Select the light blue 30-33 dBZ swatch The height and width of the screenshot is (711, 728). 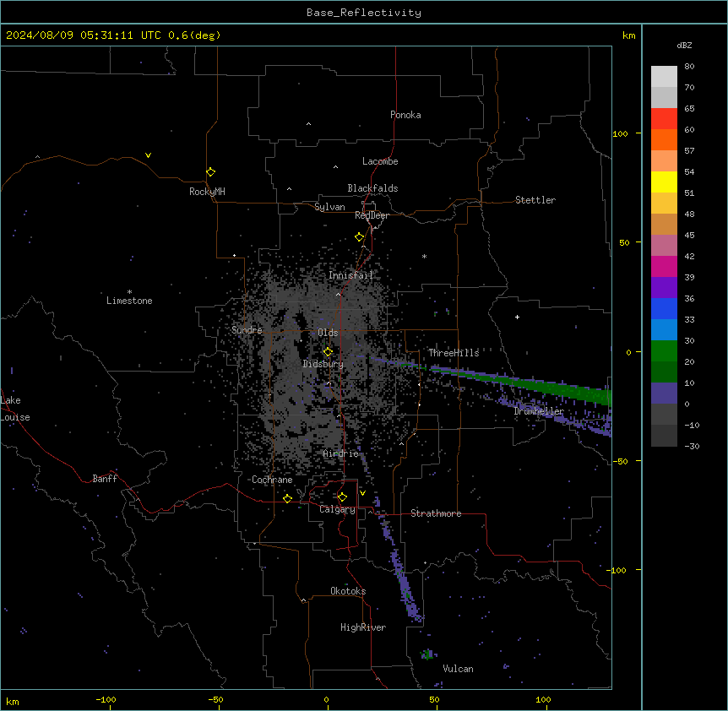(664, 329)
